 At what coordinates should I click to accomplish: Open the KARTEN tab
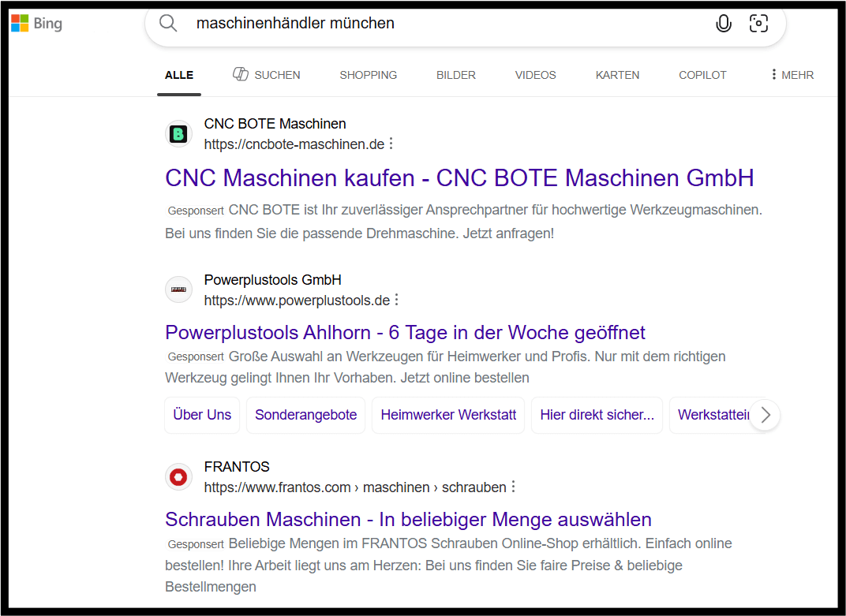point(617,74)
